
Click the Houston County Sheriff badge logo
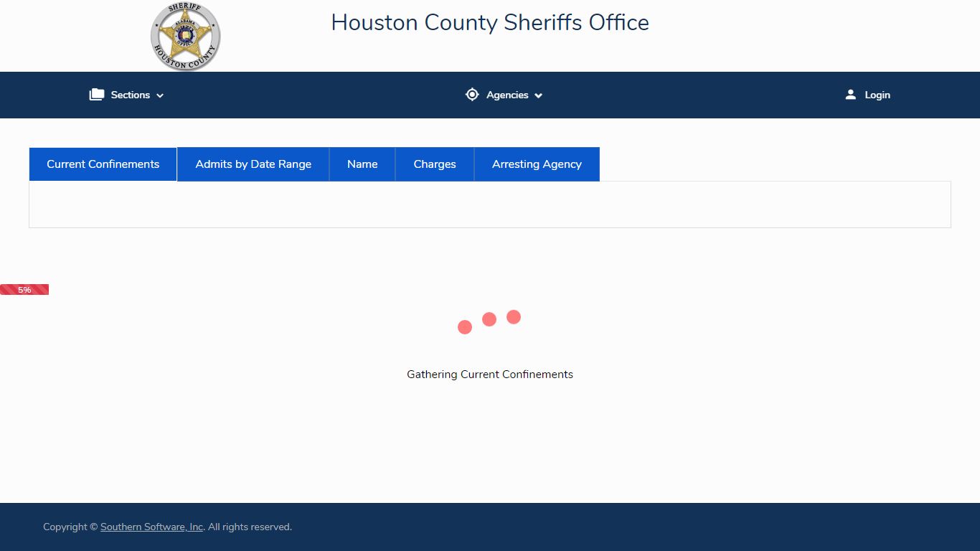point(186,37)
